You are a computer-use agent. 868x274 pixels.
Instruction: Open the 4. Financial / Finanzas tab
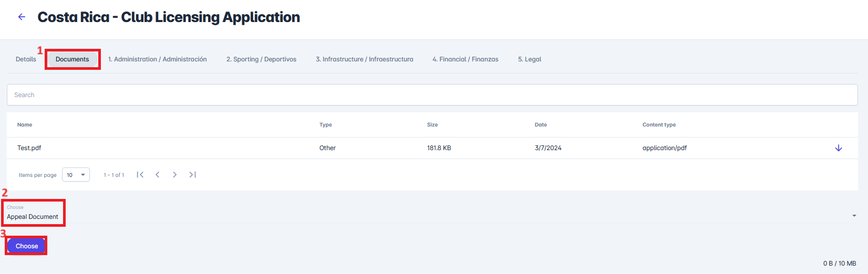click(x=465, y=59)
